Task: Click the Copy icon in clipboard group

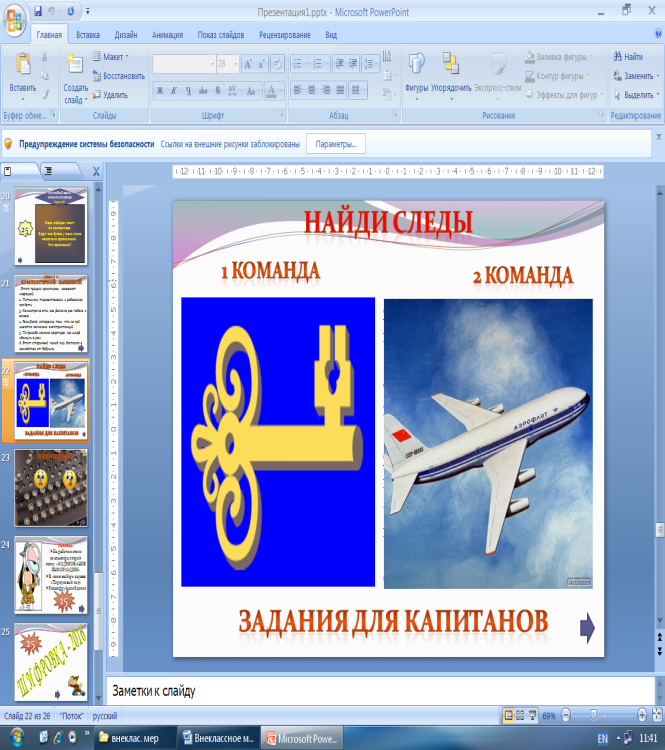Action: 44,76
